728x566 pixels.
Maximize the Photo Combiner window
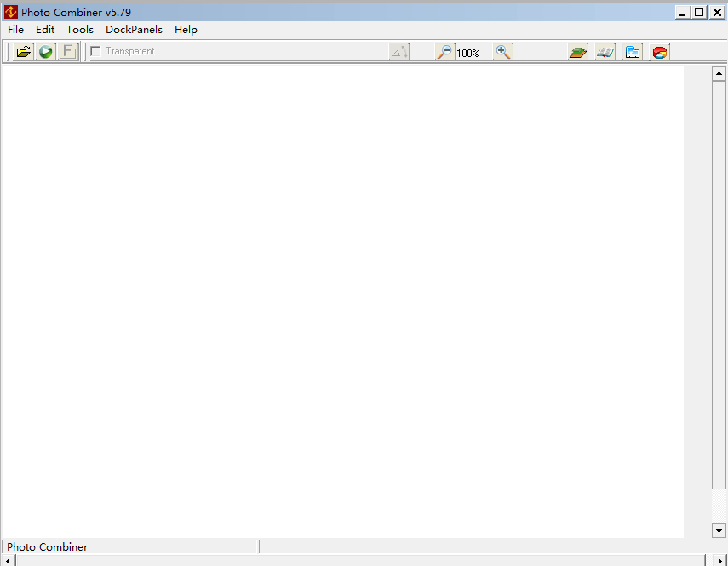tap(699, 12)
